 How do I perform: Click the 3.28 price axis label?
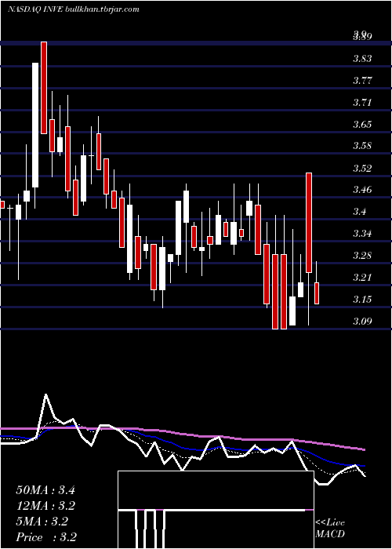[362, 255]
